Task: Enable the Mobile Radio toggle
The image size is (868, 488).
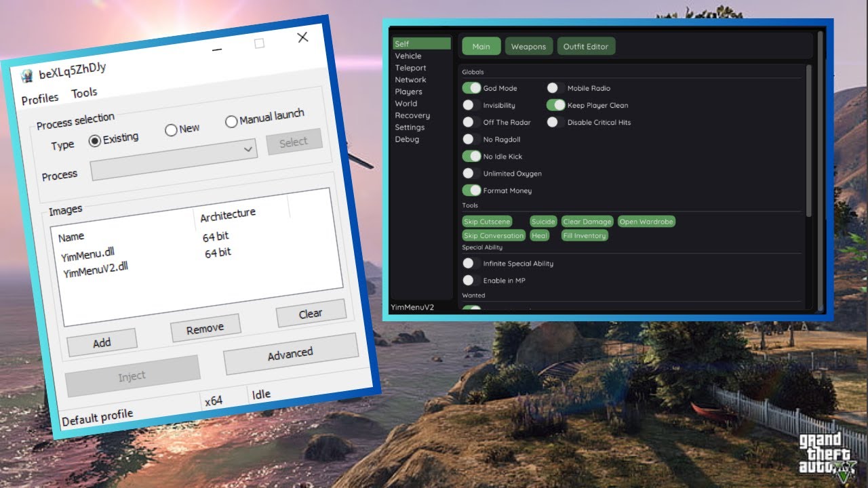Action: point(556,88)
